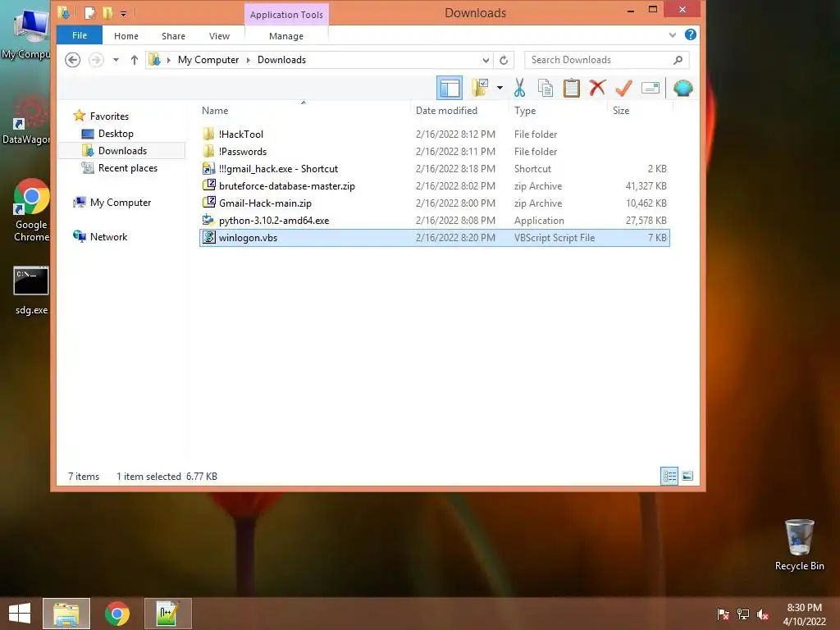Select the !HackTool folder
Image resolution: width=840 pixels, height=630 pixels.
pos(435,135)
